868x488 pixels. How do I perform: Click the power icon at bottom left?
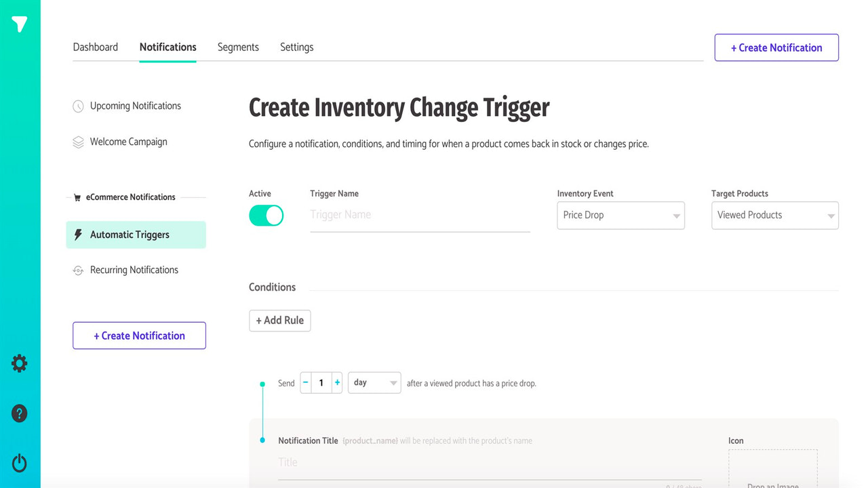[x=19, y=463]
